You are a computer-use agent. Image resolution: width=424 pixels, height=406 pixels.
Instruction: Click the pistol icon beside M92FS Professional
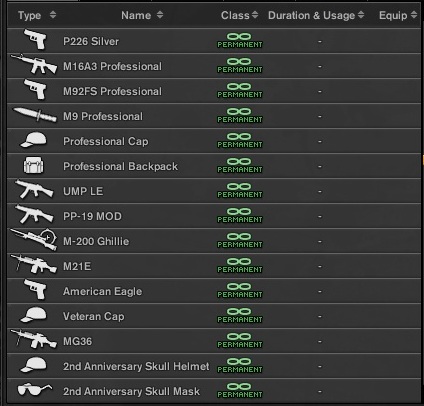tap(35, 90)
